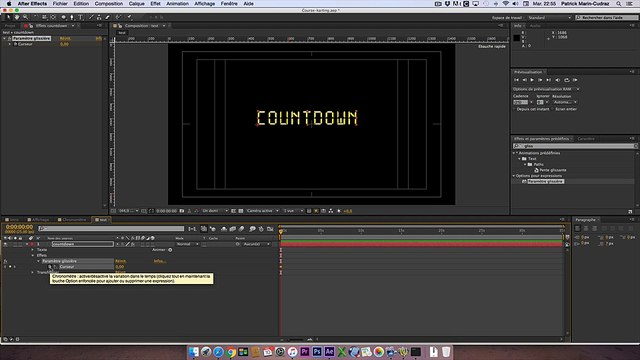Open iTunes from the dock
The image size is (640, 360).
292,351
